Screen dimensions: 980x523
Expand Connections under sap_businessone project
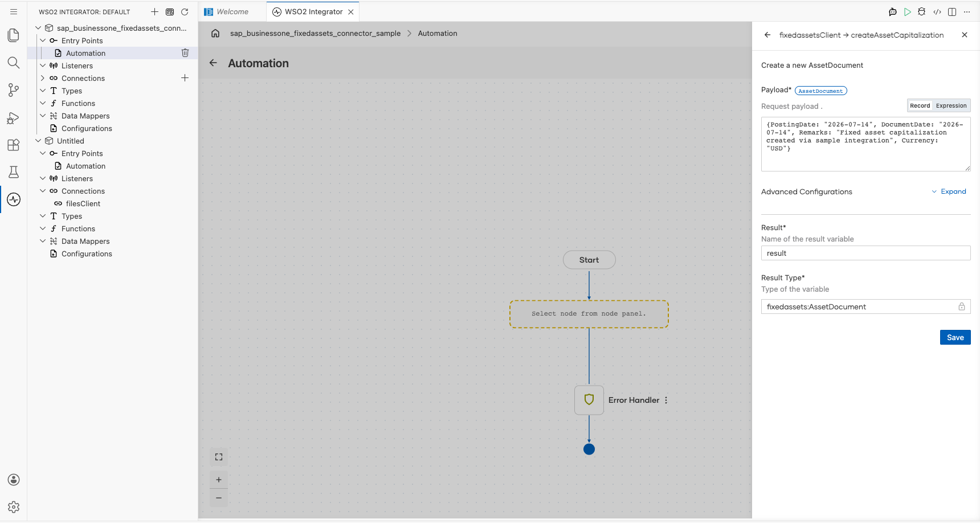[x=43, y=78]
